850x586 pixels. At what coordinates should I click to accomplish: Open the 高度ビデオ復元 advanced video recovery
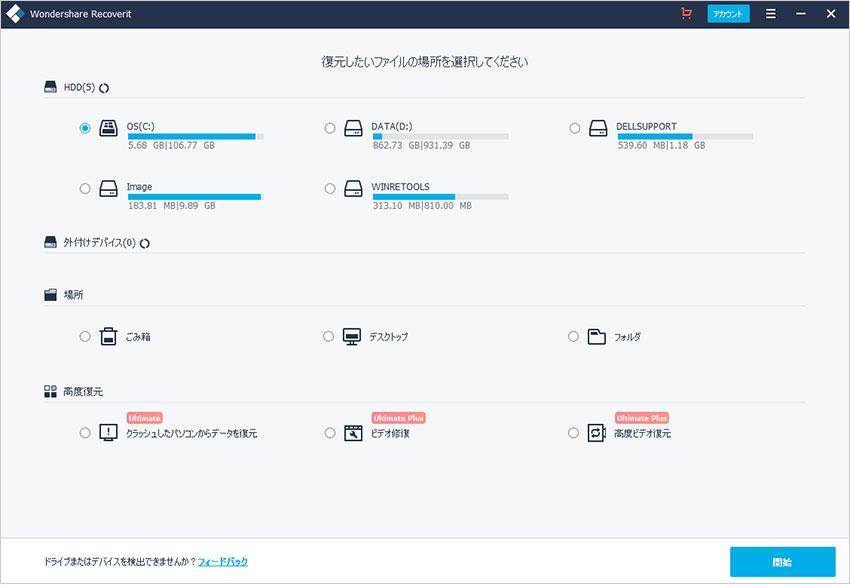(x=598, y=433)
